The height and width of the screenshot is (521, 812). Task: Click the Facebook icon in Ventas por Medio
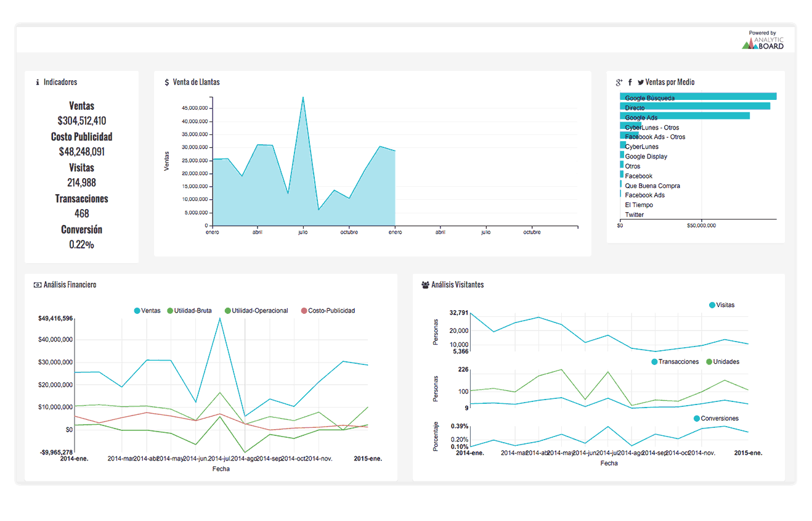(x=630, y=81)
